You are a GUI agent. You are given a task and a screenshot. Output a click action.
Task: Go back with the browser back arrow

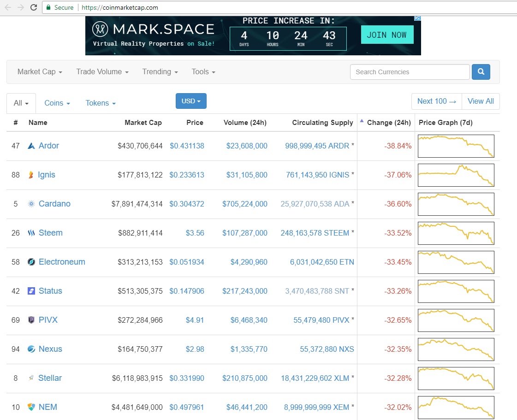coord(7,7)
